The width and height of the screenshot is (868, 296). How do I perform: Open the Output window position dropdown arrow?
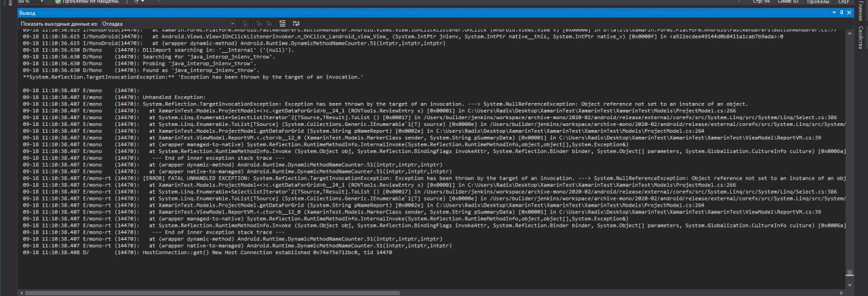835,12
